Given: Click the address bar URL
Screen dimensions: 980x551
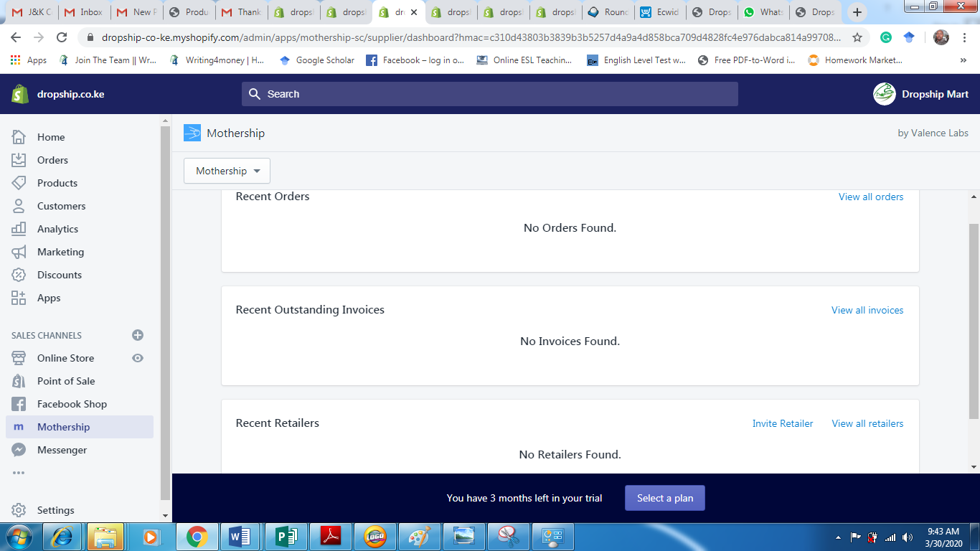Looking at the screenshot, I should click(471, 37).
